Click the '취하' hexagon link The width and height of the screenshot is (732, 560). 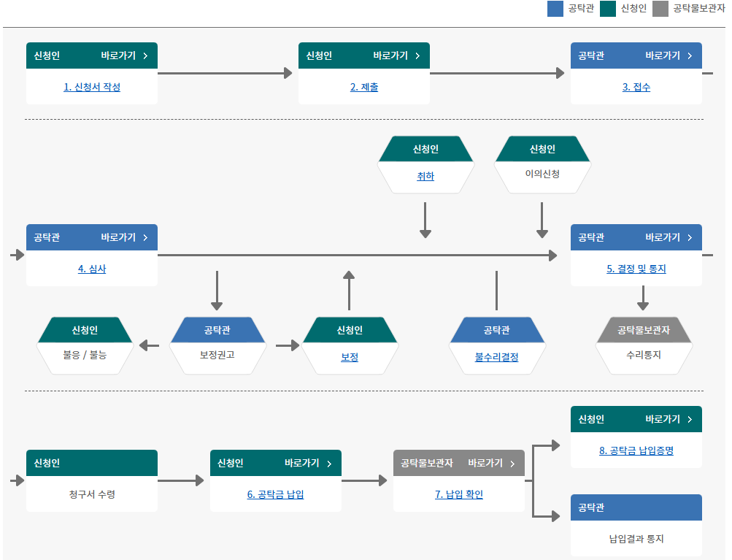point(425,176)
